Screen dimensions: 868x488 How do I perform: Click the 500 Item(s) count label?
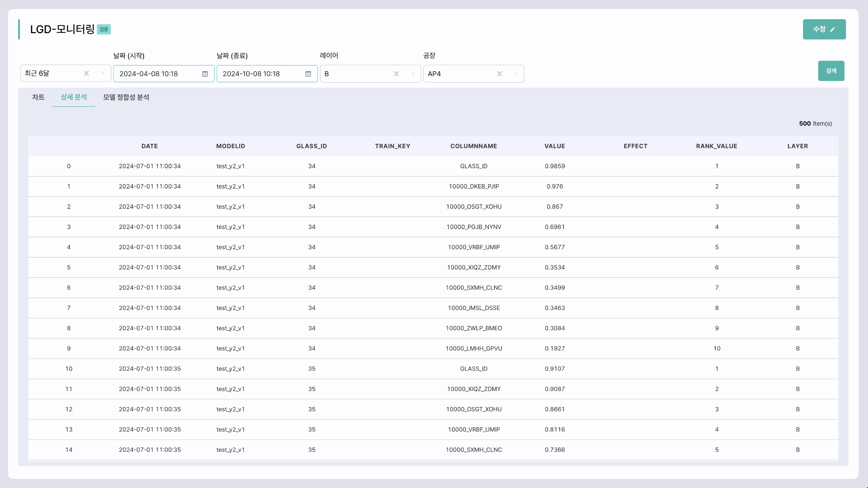(x=815, y=123)
